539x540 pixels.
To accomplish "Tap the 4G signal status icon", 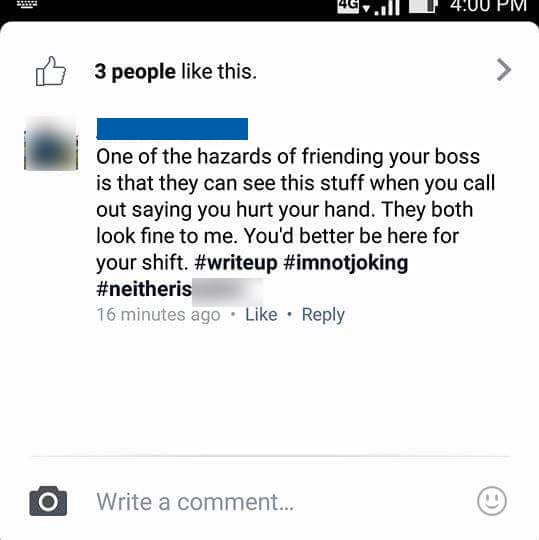I will click(348, 7).
